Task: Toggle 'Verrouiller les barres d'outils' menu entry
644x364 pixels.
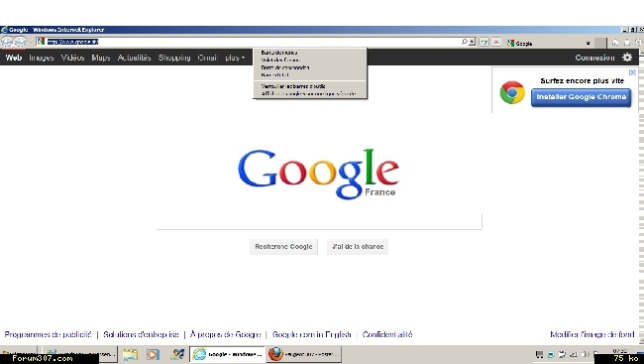Action: tap(310, 86)
